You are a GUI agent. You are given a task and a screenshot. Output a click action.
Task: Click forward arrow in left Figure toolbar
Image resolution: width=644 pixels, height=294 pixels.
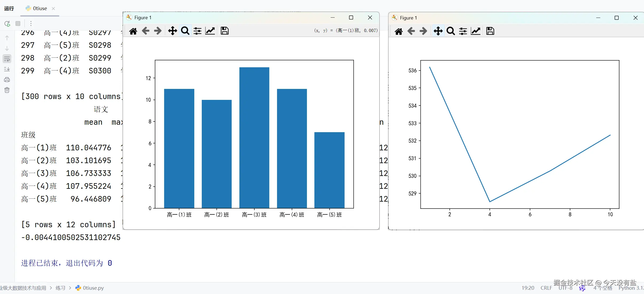(x=158, y=31)
